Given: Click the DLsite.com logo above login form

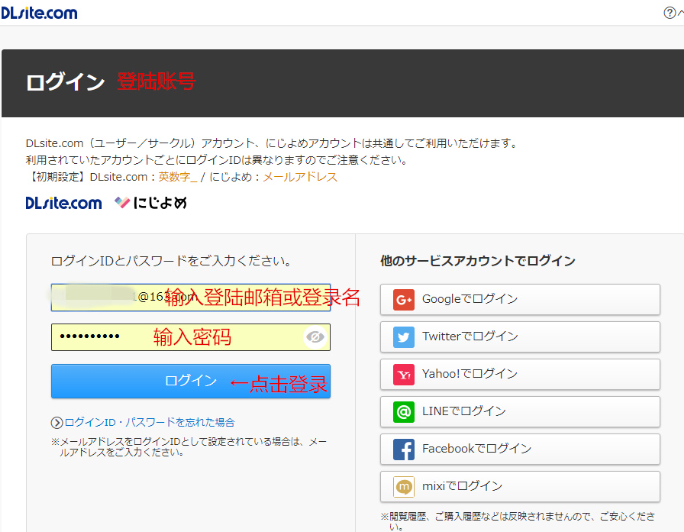Looking at the screenshot, I should (64, 203).
